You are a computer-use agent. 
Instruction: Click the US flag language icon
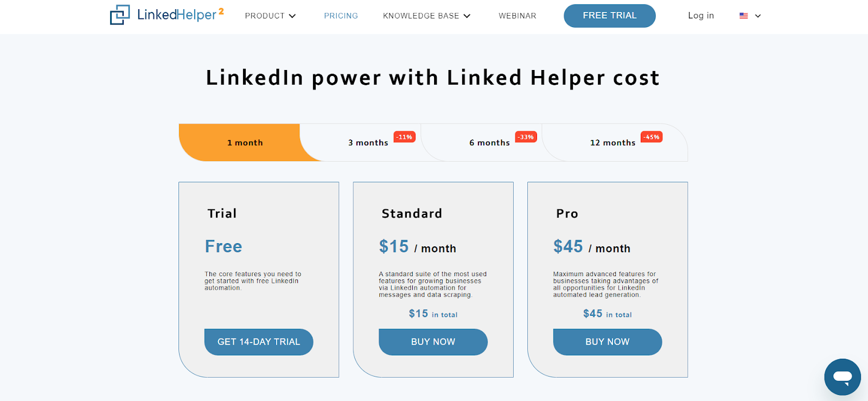[744, 16]
